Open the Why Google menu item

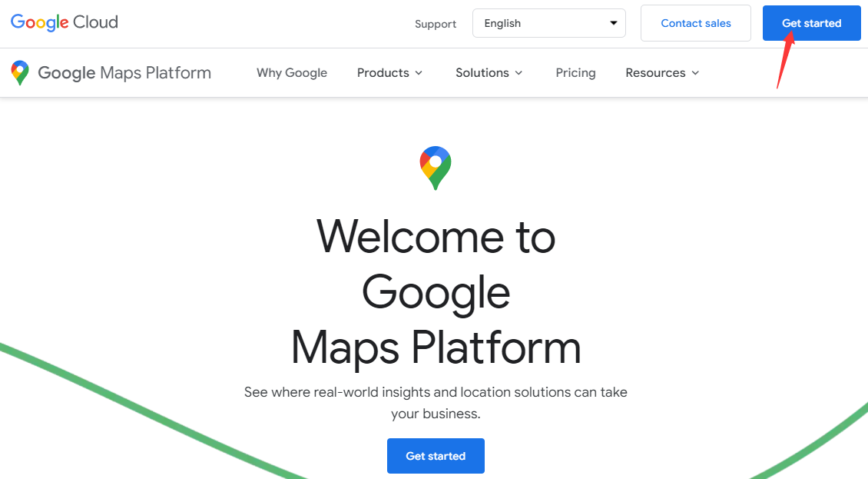tap(292, 72)
